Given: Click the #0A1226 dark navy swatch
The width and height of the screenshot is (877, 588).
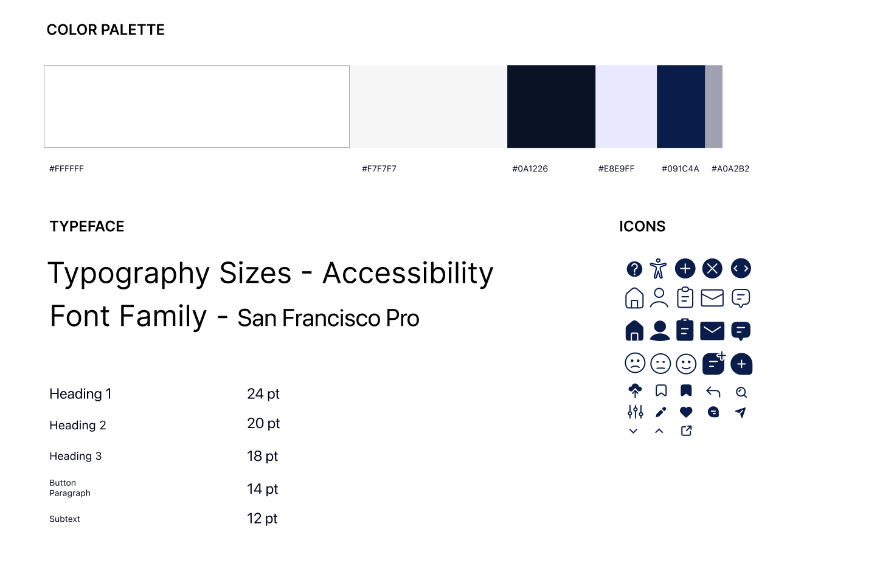Looking at the screenshot, I should (x=551, y=106).
